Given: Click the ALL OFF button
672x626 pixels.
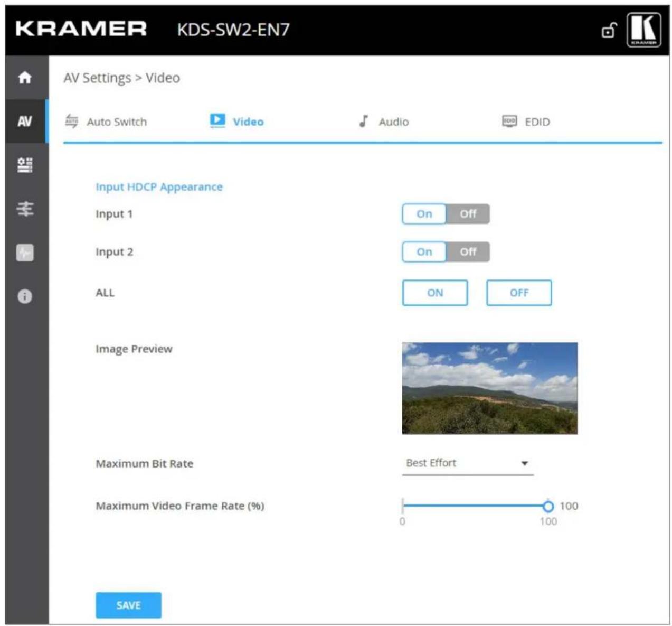Looking at the screenshot, I should click(519, 293).
